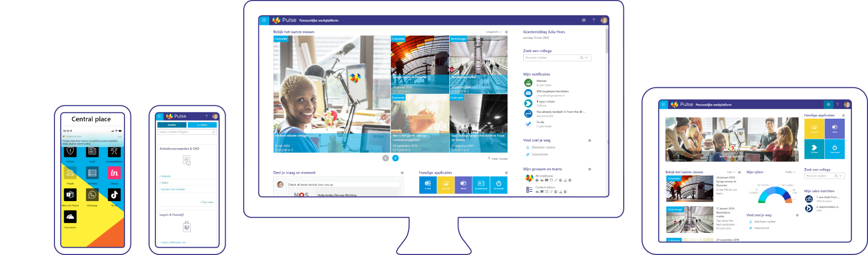Expand the Uitgelicht news layout dropdown
Viewport: 868px width, 255px height.
pos(494,32)
